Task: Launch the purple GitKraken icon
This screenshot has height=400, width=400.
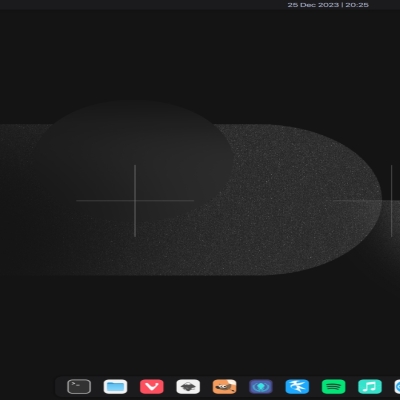Action: pos(261,387)
